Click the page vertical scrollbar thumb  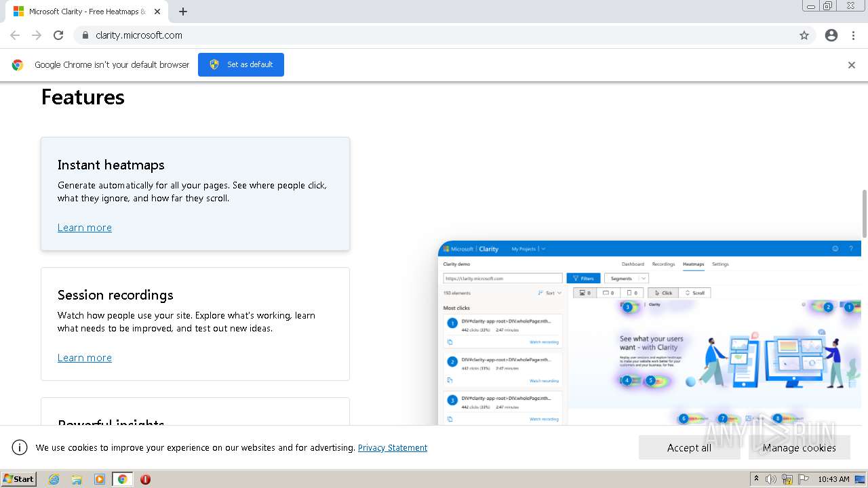(864, 213)
